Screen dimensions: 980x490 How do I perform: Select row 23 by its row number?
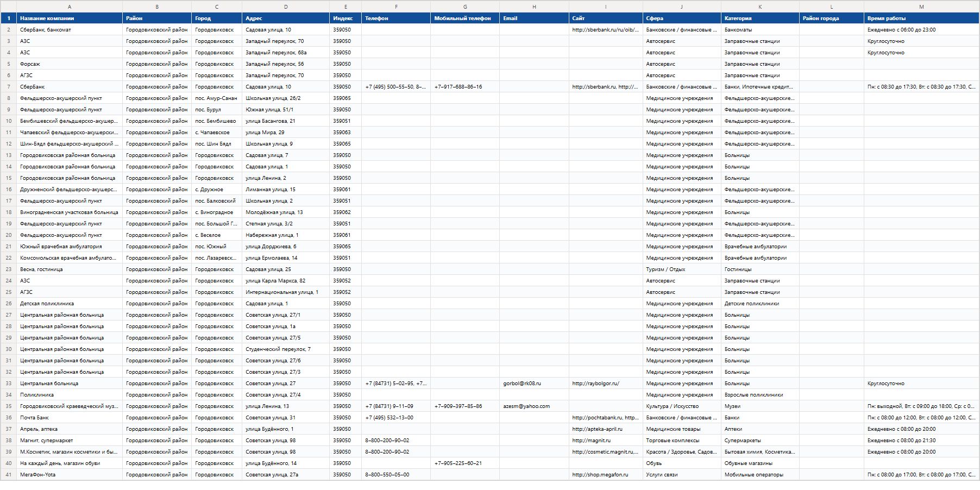[x=9, y=269]
